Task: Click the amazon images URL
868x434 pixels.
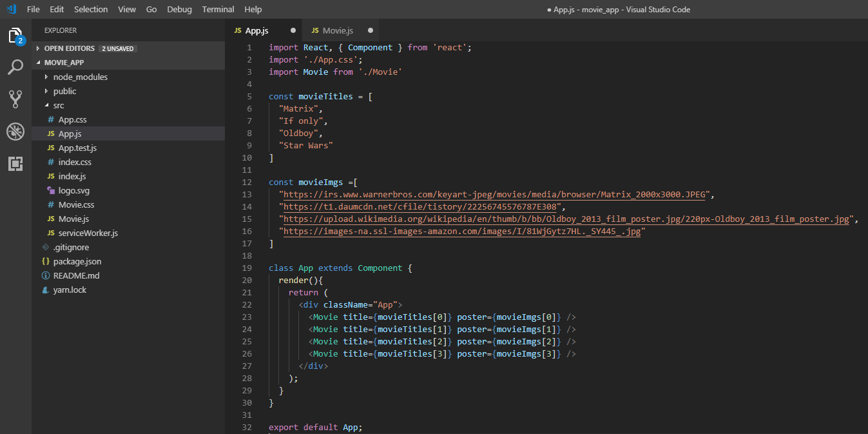Action: [462, 231]
